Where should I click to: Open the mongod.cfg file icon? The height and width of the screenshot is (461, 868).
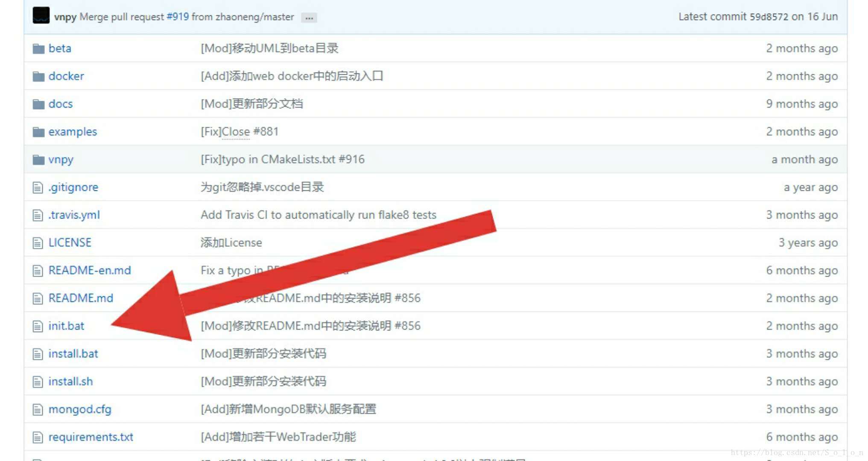coord(37,410)
